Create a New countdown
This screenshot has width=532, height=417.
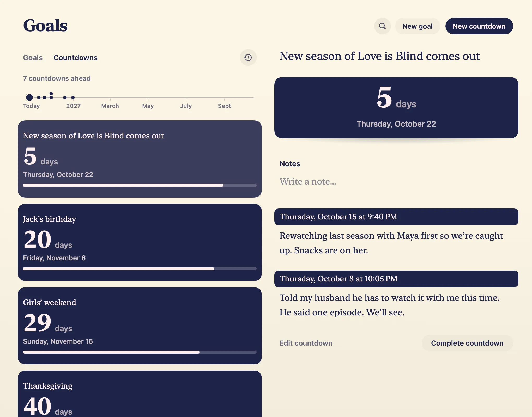pos(479,26)
